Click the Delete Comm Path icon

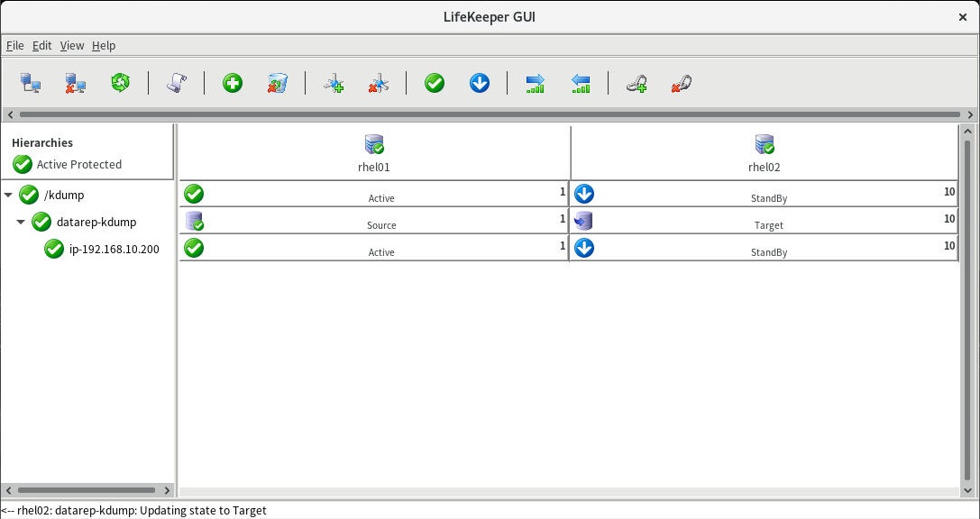(378, 84)
